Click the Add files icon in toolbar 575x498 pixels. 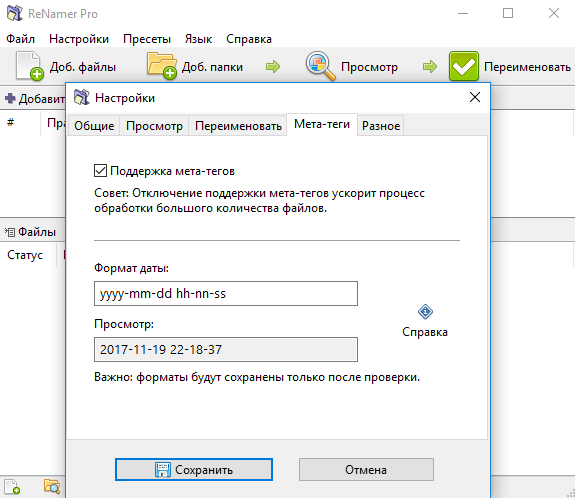[x=29, y=66]
